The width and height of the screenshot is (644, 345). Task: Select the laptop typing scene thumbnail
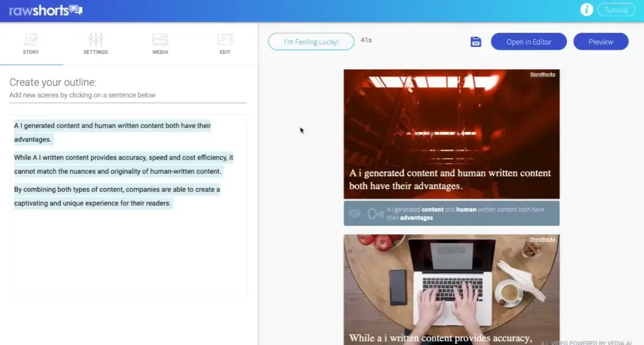(451, 290)
